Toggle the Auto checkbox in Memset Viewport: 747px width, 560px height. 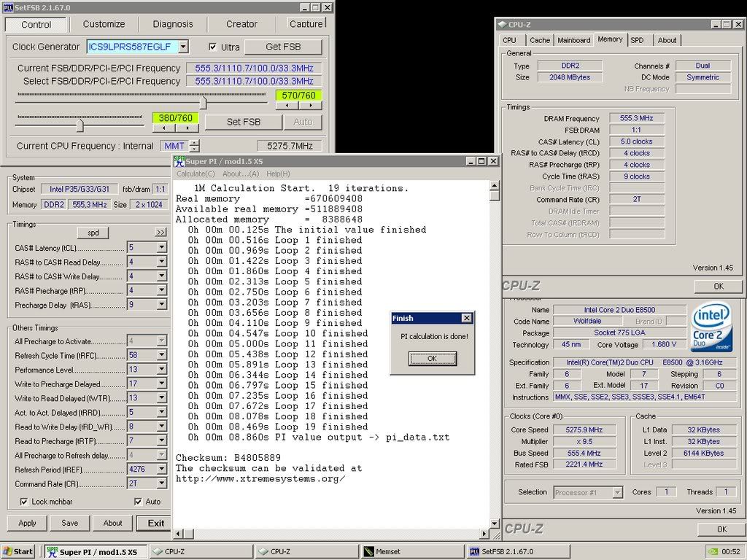pos(138,502)
